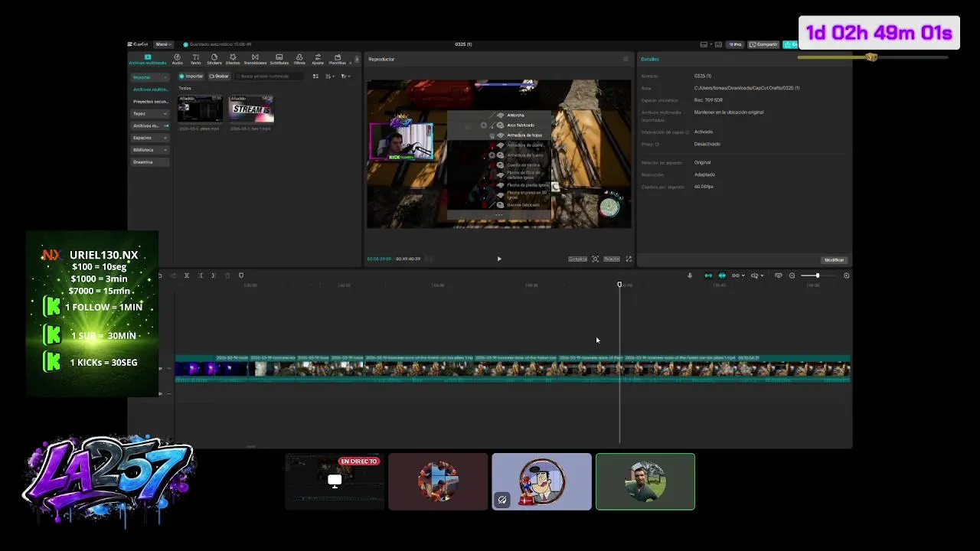
Task: Click the microphone voiceover record icon
Action: click(x=689, y=275)
